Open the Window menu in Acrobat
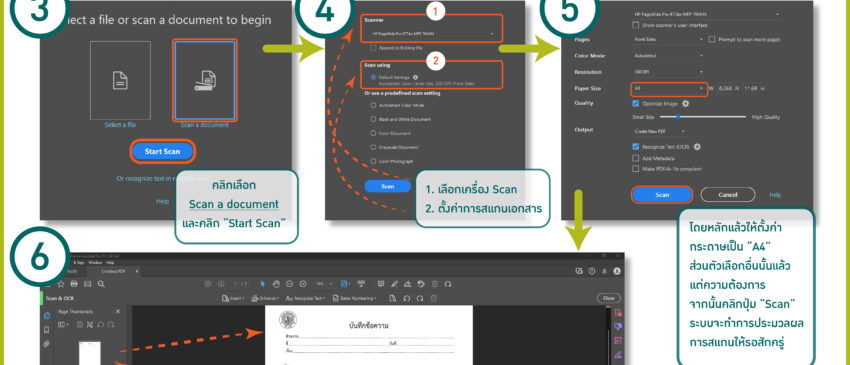This screenshot has width=850, height=365. tap(95, 262)
